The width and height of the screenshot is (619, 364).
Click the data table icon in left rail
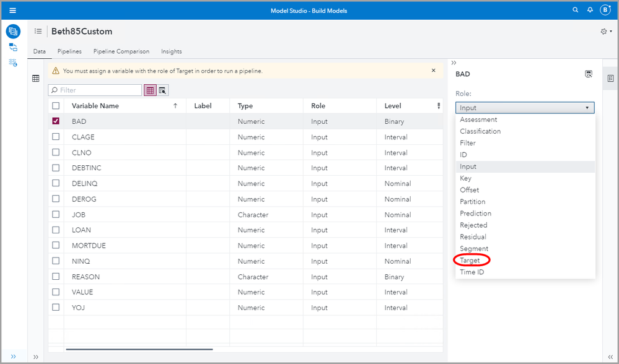click(x=36, y=79)
